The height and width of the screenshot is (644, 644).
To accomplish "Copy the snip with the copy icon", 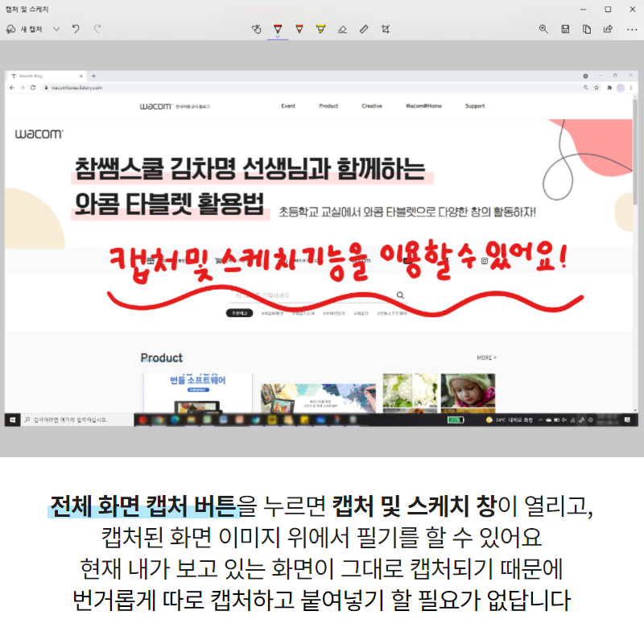I will point(587,29).
